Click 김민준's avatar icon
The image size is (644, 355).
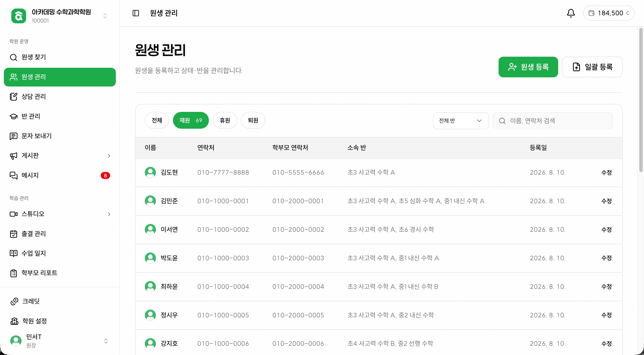150,201
